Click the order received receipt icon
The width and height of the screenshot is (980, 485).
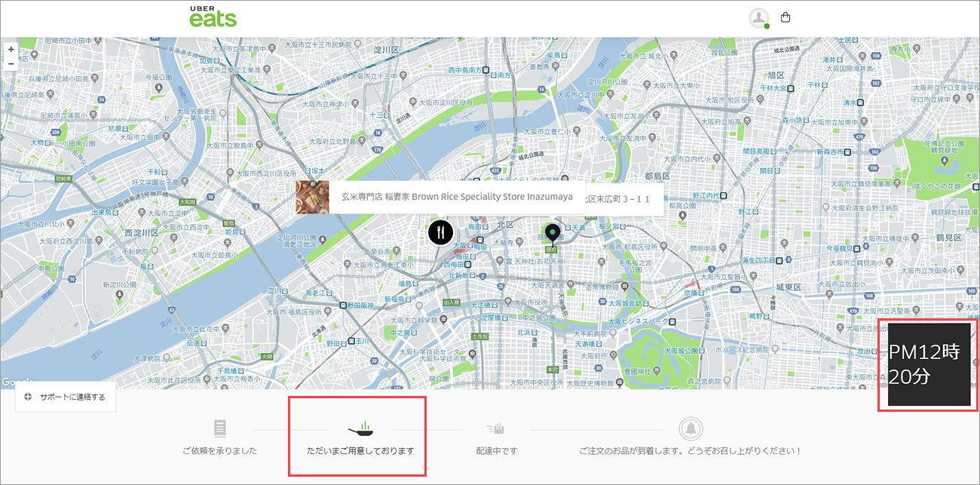220,429
